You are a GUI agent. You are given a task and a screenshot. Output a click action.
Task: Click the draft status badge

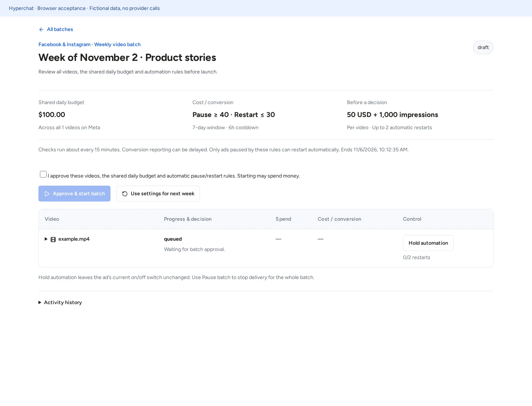(483, 47)
